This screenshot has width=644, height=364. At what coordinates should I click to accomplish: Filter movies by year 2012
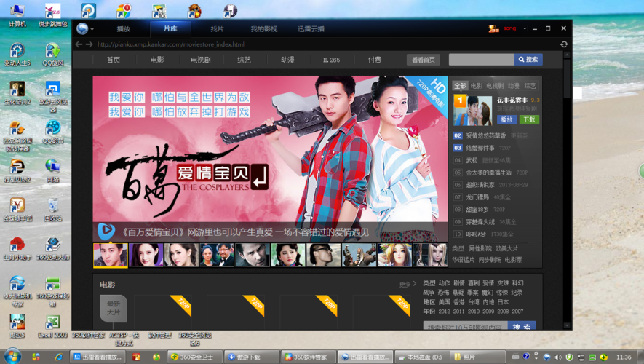(444, 312)
